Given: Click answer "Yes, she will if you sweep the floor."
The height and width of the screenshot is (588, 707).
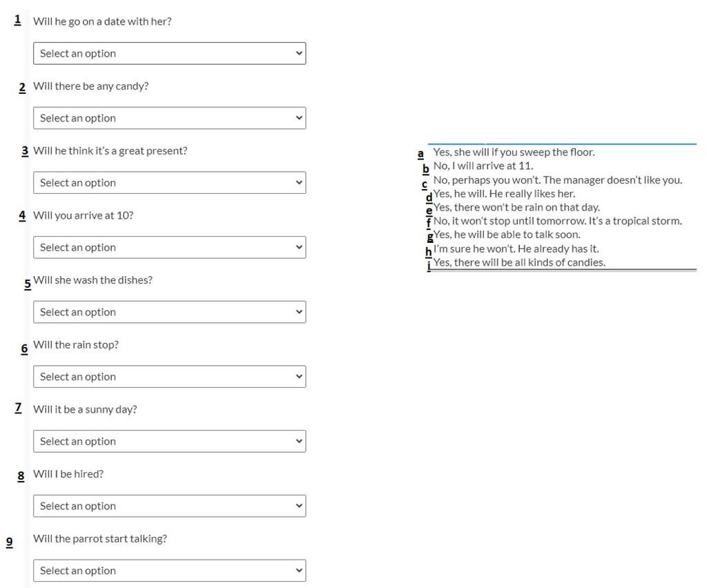Looking at the screenshot, I should [x=514, y=153].
